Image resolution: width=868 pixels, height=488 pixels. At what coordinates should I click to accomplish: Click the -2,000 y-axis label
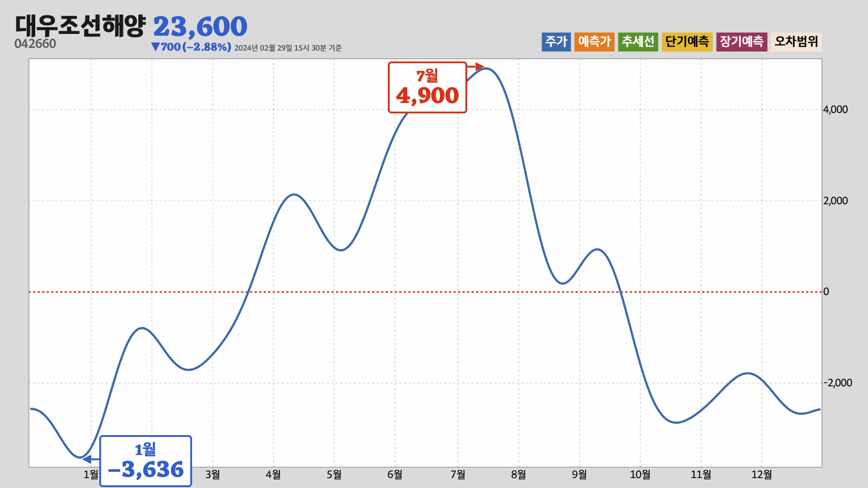pyautogui.click(x=838, y=383)
